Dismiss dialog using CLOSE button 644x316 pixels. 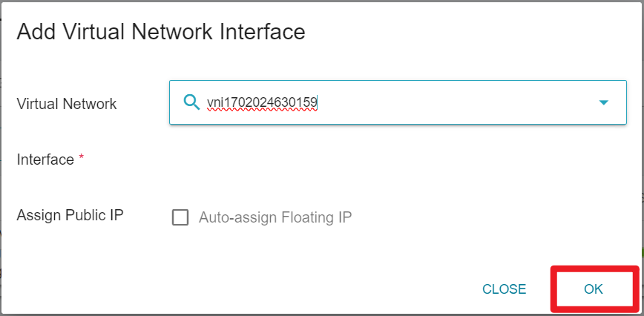(x=504, y=289)
